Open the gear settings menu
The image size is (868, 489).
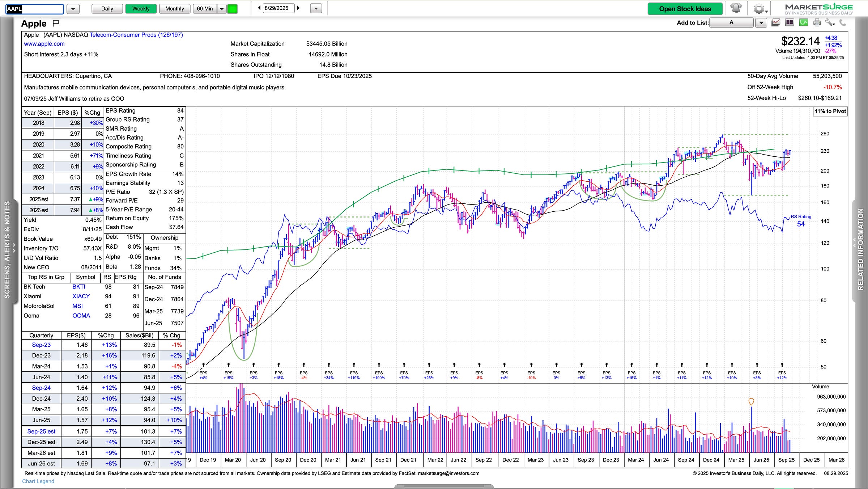[x=759, y=9]
